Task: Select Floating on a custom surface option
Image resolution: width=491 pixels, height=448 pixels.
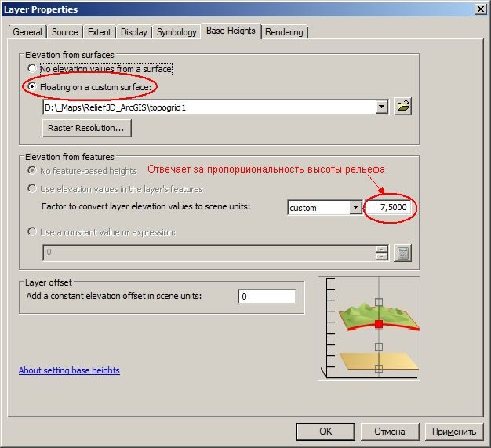Action: (x=32, y=86)
